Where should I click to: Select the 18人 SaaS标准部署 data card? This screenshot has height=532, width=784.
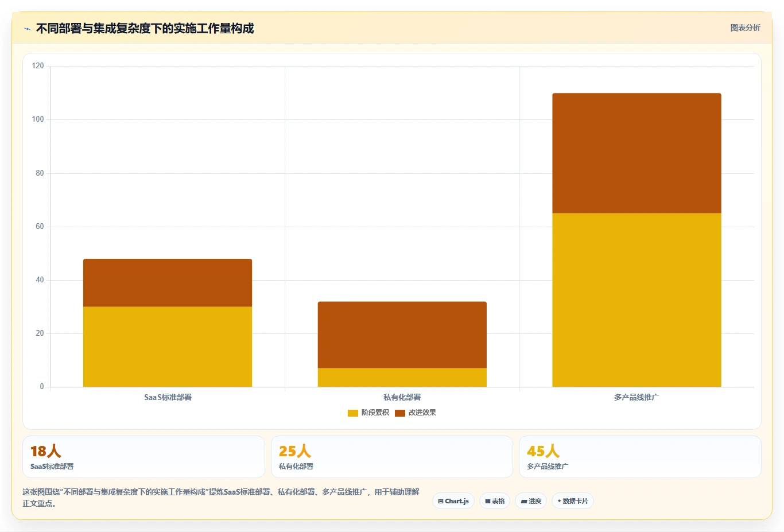click(143, 457)
